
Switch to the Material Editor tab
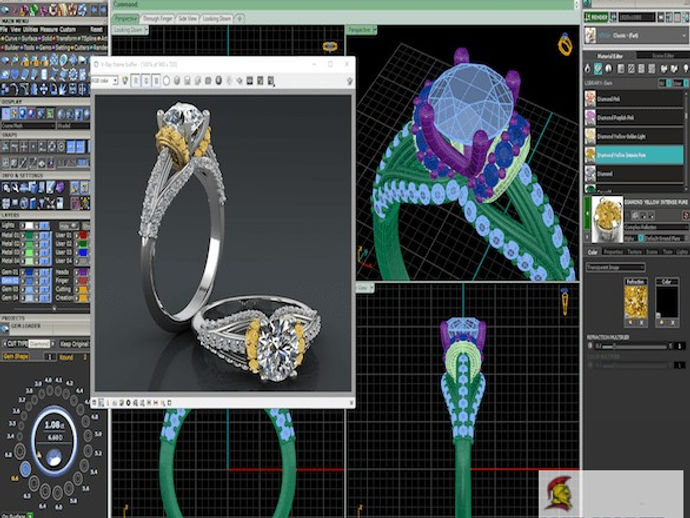click(x=609, y=56)
